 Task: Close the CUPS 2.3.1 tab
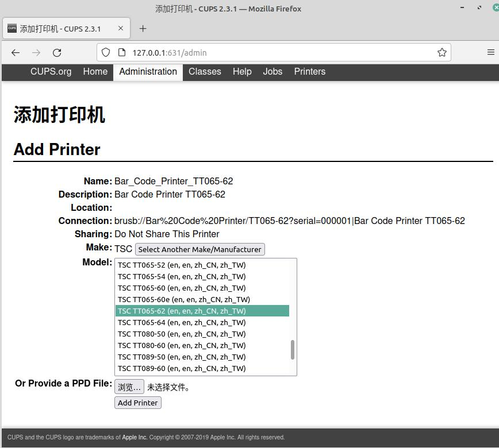[121, 28]
